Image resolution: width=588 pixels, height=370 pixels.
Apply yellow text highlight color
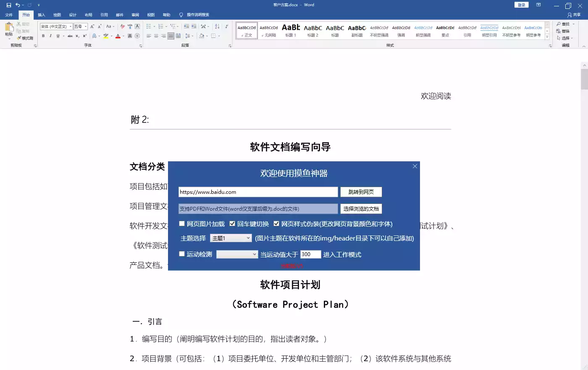click(106, 36)
